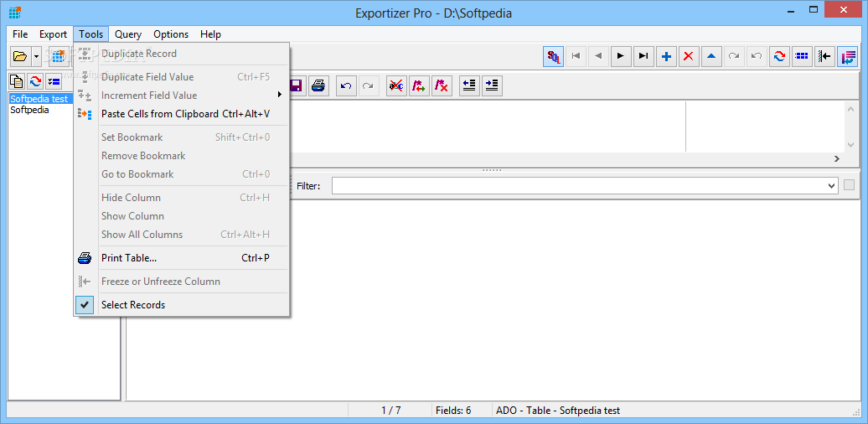The height and width of the screenshot is (424, 868).
Task: Open the Help menu
Action: point(211,34)
